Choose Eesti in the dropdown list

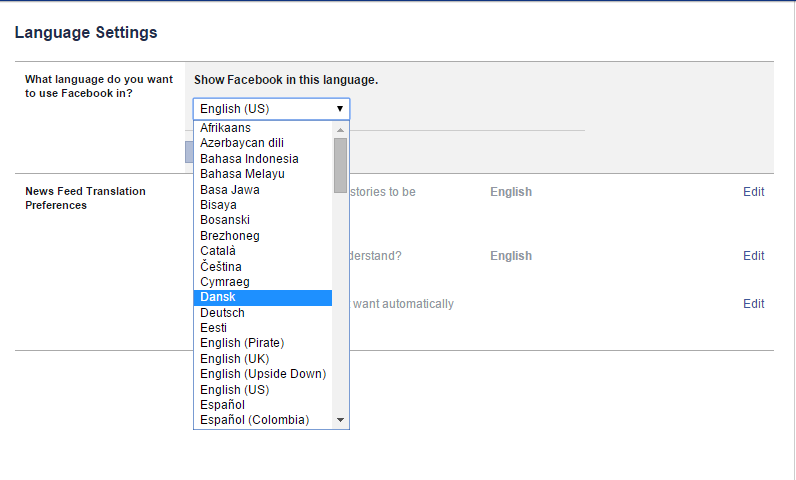[263, 328]
